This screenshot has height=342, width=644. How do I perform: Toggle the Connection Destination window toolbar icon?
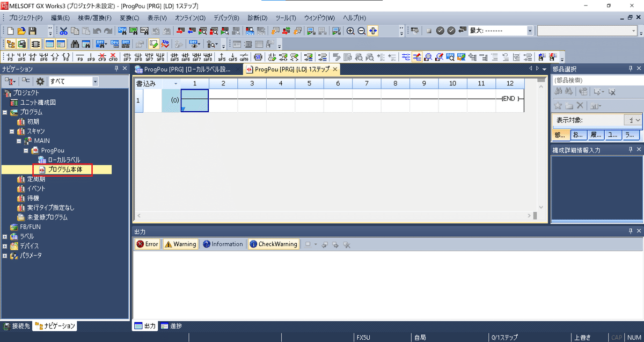click(21, 43)
